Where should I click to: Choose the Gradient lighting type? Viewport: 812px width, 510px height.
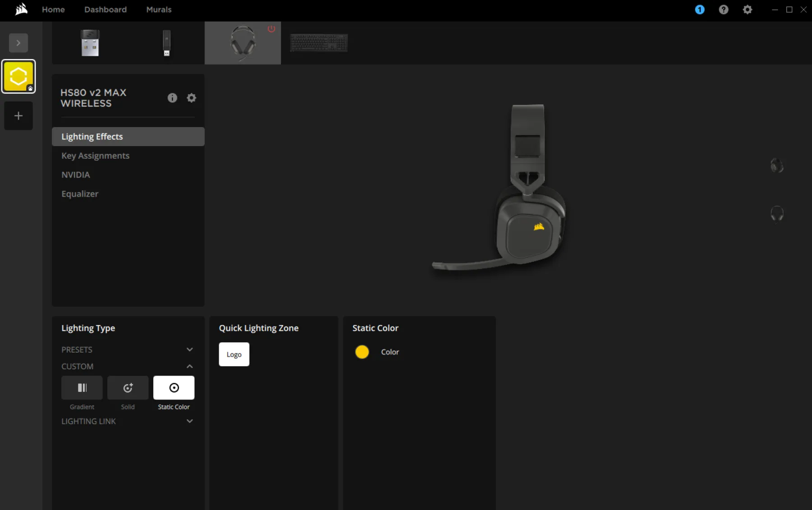pyautogui.click(x=82, y=388)
